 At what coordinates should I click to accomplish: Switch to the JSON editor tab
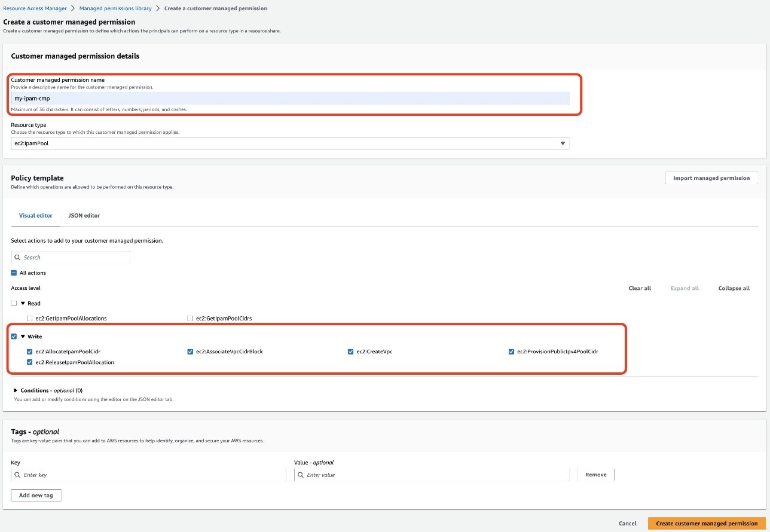84,215
